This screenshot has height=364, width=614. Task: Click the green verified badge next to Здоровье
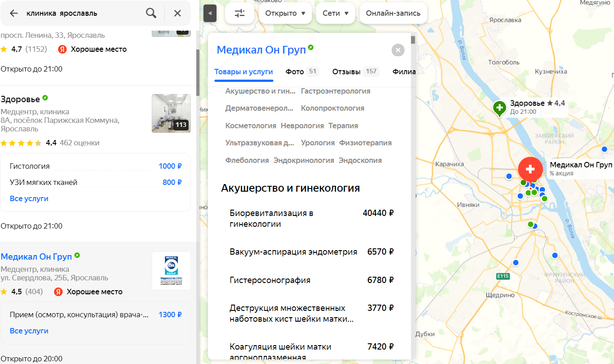[45, 98]
